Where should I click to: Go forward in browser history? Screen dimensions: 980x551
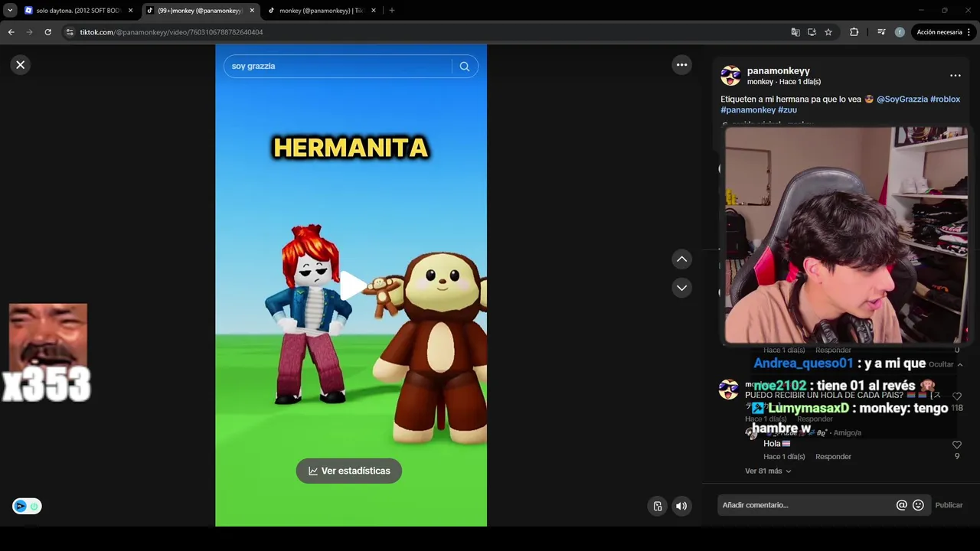(x=29, y=32)
